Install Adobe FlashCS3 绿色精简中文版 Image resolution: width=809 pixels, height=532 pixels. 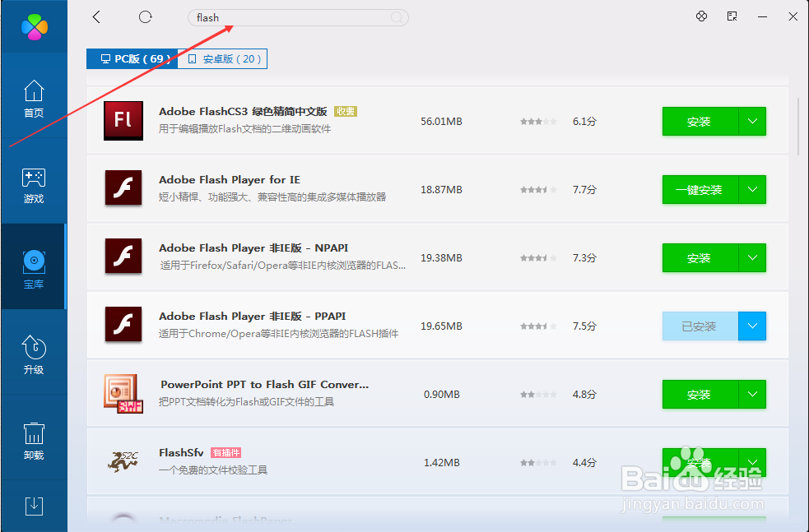click(x=700, y=122)
